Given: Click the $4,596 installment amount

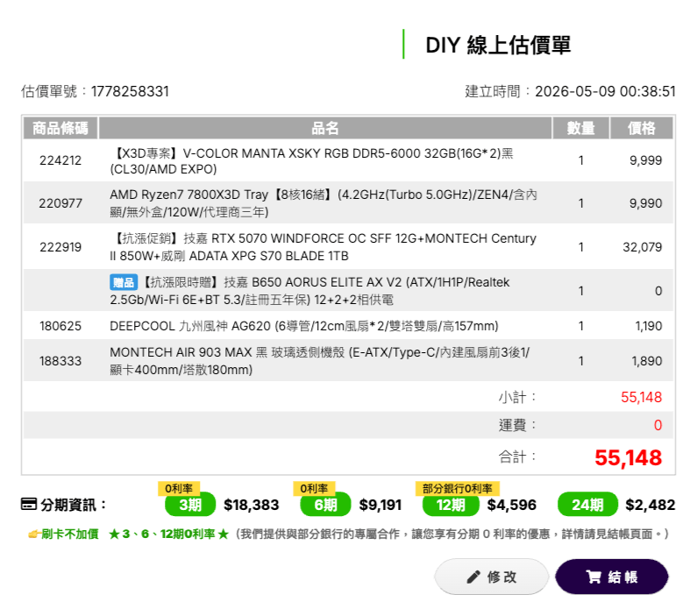Looking at the screenshot, I should point(512,505).
